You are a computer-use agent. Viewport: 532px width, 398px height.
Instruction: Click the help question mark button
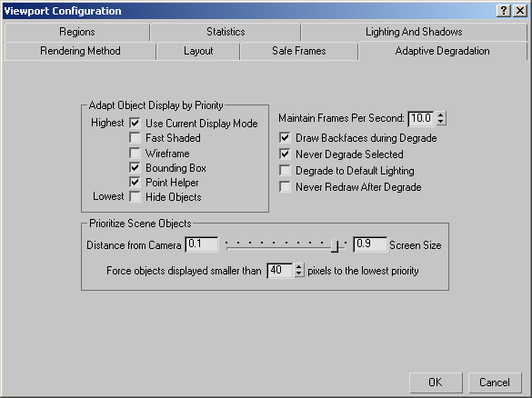(504, 11)
